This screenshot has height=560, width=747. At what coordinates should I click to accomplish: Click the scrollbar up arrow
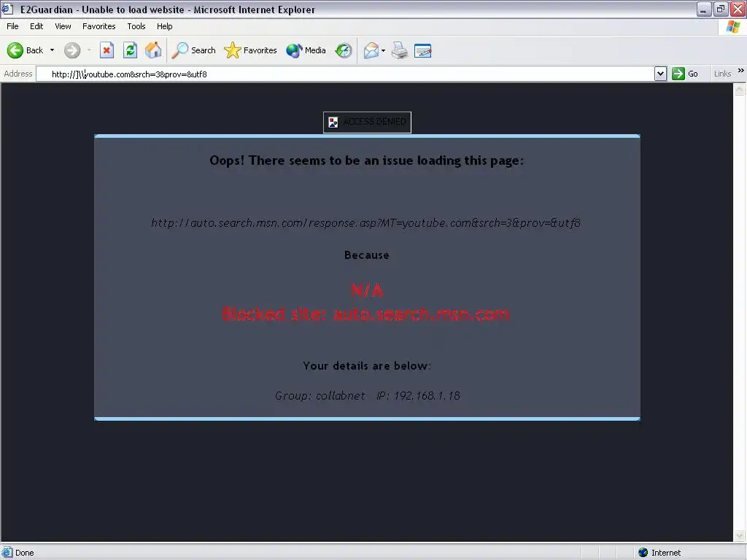point(740,90)
